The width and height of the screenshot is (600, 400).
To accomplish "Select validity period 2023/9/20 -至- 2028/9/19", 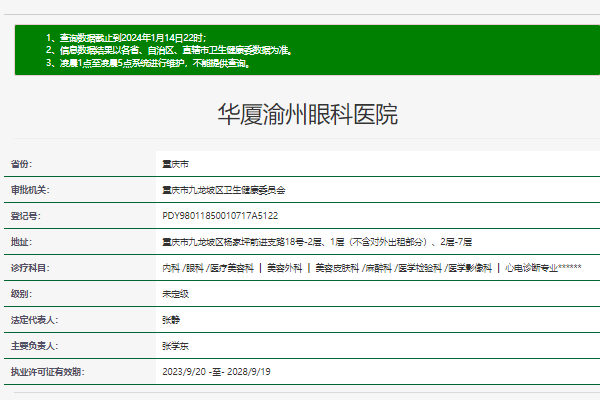I will click(x=217, y=372).
